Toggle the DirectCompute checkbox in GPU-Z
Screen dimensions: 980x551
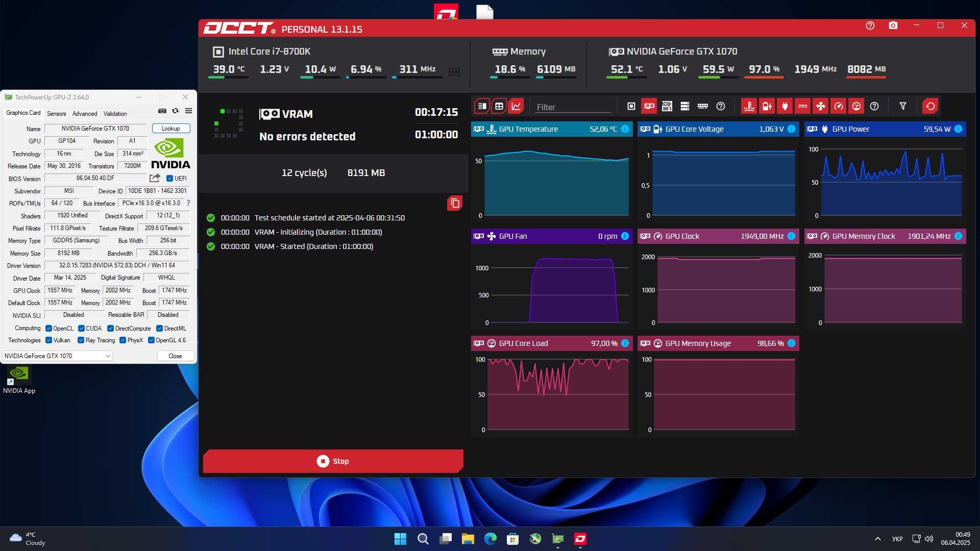click(110, 329)
